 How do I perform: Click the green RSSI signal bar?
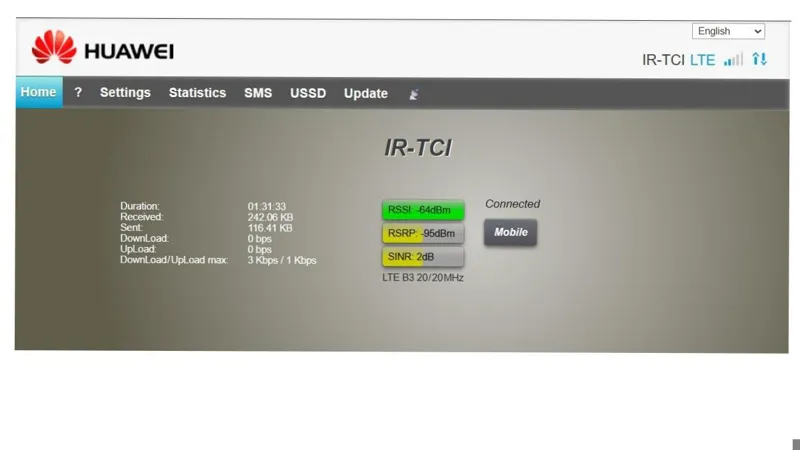[423, 210]
